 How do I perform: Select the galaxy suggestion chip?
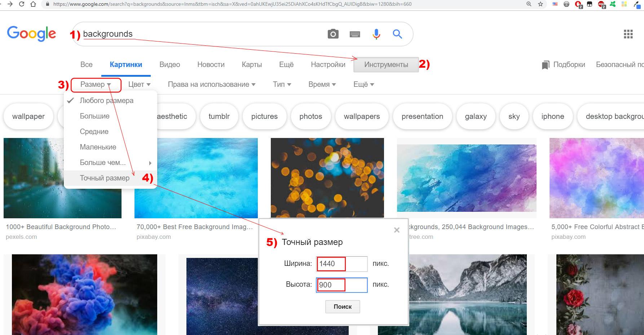point(476,116)
